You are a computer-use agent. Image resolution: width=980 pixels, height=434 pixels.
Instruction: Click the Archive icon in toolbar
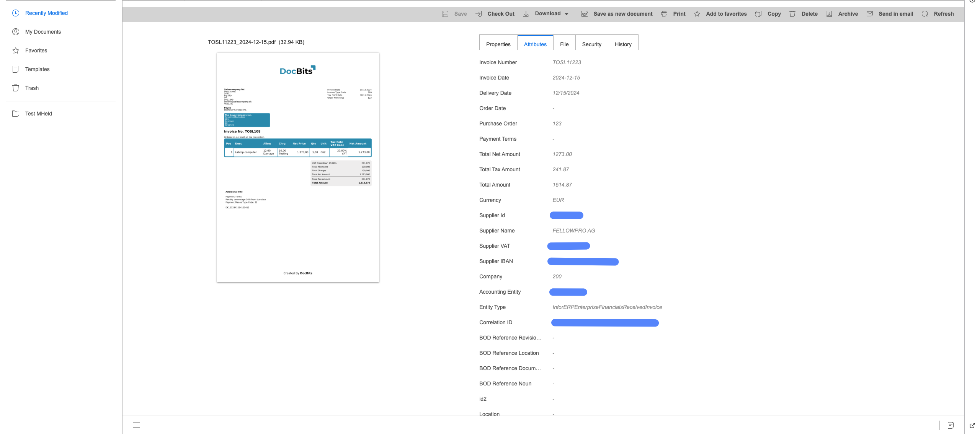tap(829, 14)
